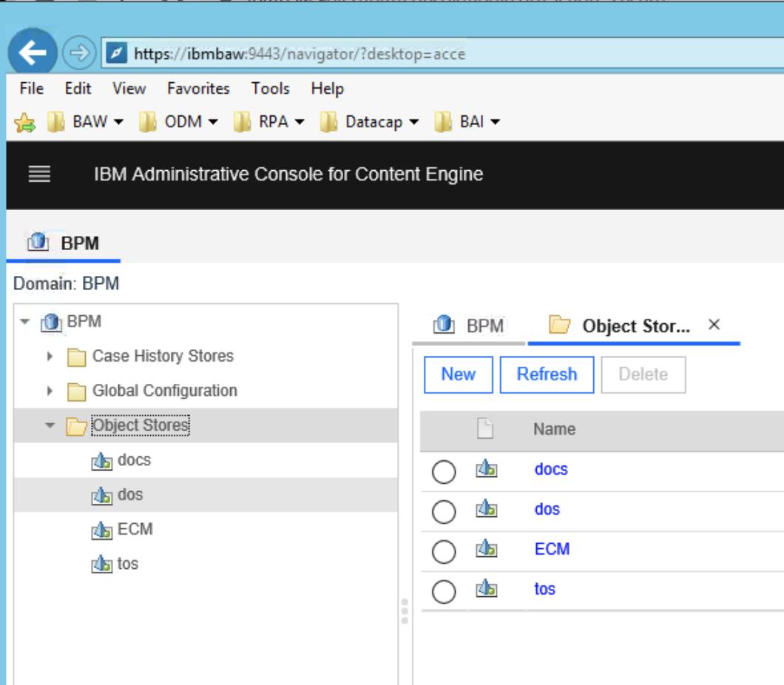The width and height of the screenshot is (784, 685).
Task: Select Object Stores label in tree
Action: pos(141,425)
